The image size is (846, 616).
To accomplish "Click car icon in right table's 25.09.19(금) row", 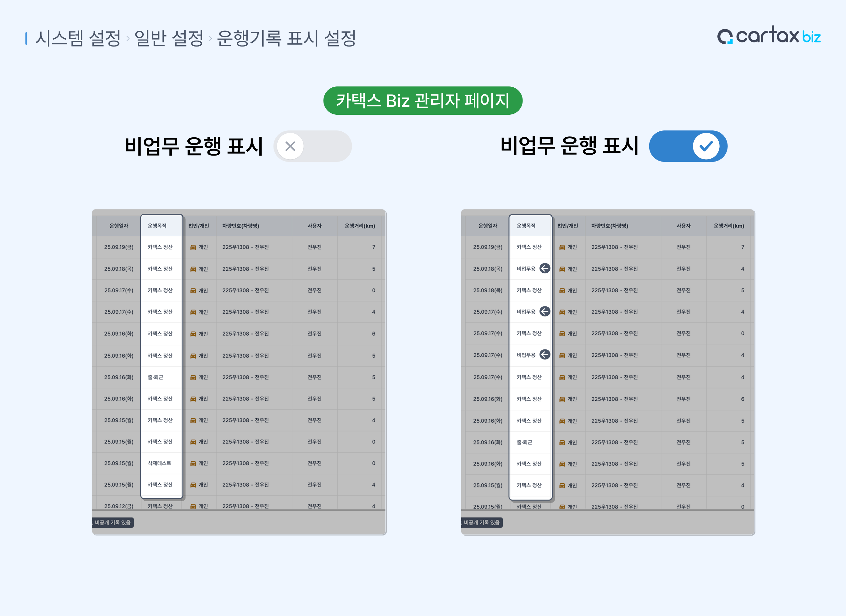I will click(562, 247).
